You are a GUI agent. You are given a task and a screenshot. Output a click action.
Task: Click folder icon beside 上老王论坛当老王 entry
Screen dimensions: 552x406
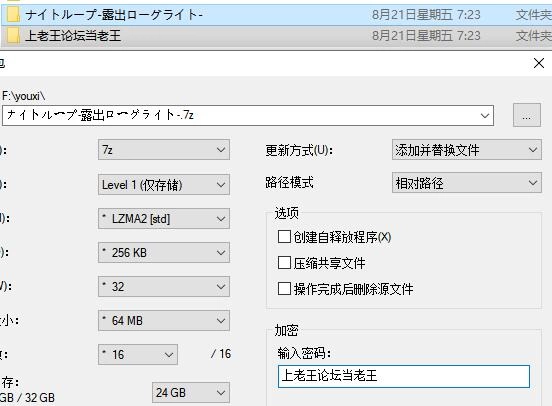click(x=13, y=36)
